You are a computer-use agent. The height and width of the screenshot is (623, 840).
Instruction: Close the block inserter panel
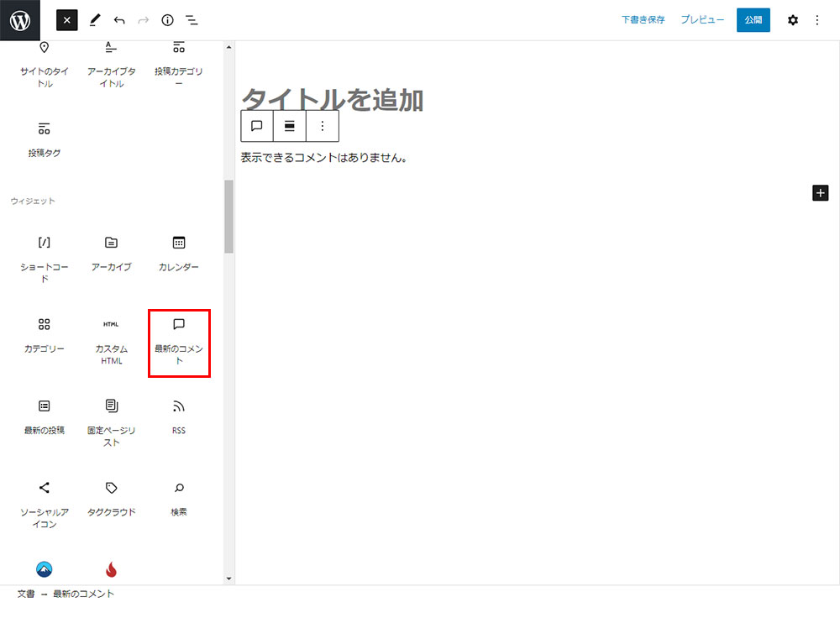tap(67, 20)
